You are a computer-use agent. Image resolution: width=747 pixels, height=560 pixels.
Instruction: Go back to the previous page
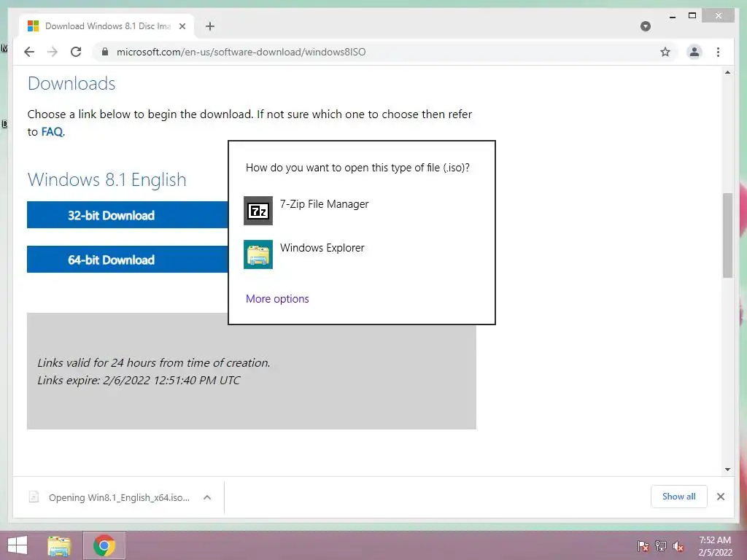[29, 52]
